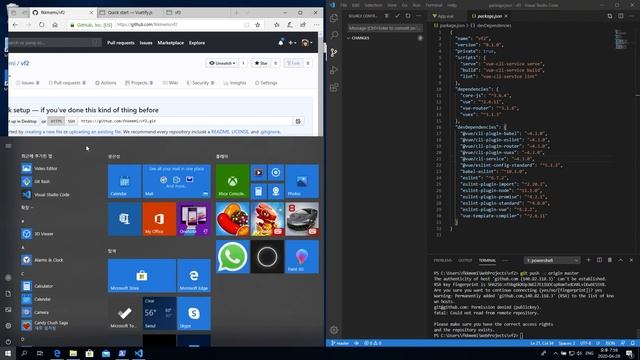This screenshot has width=640, height=360.
Task: Open the Manage gear in VS Code
Action: [334, 330]
